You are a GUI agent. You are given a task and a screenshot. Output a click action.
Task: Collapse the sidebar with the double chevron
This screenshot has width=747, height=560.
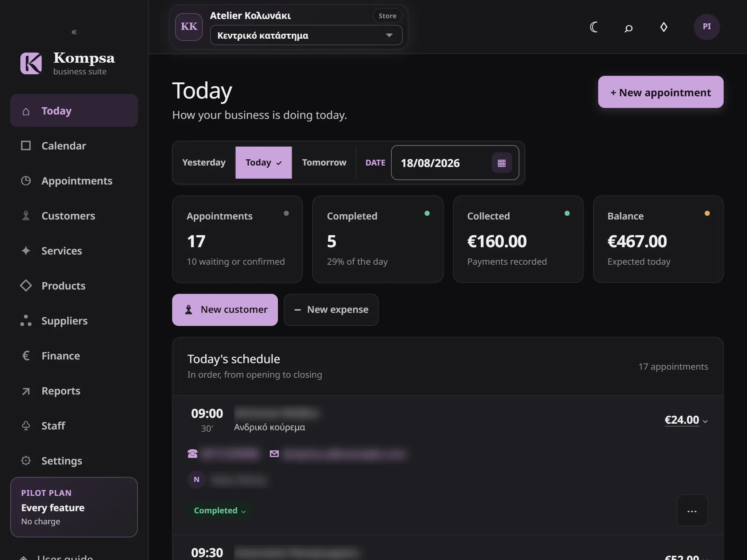tap(74, 32)
